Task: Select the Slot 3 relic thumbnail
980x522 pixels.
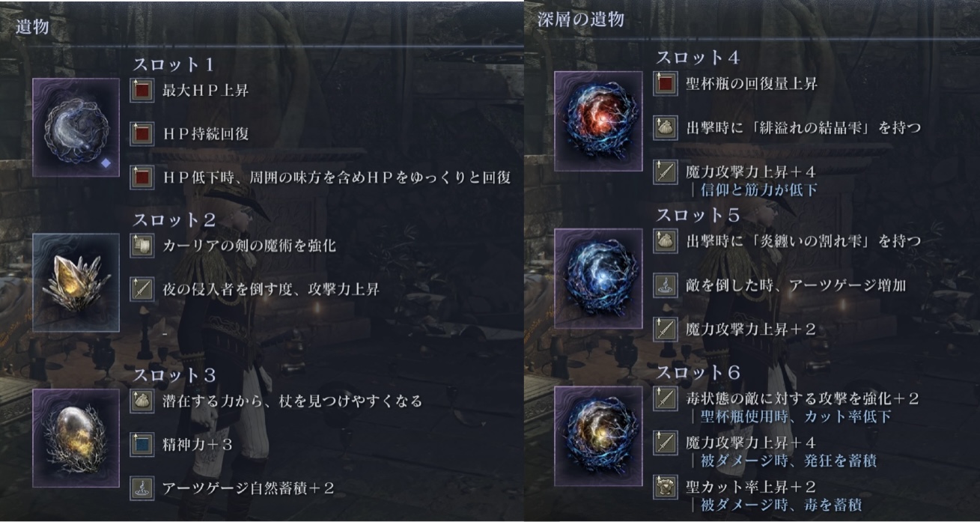Action: (76, 438)
